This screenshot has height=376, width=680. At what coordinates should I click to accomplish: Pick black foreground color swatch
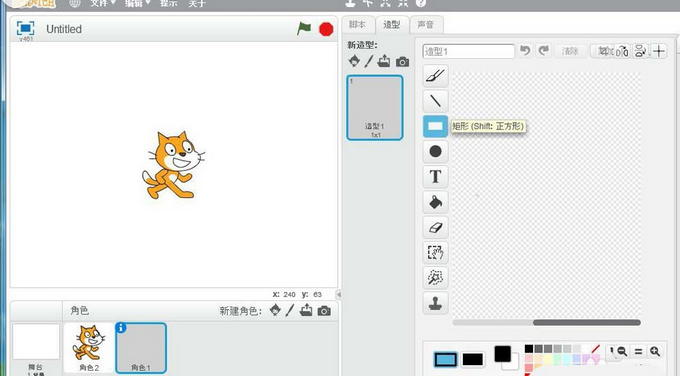503,354
